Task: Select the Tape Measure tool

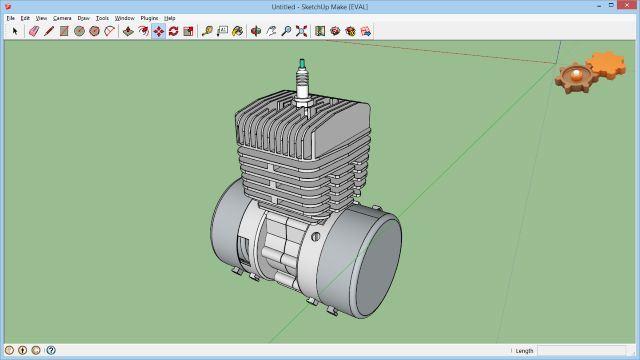Action: (207, 31)
